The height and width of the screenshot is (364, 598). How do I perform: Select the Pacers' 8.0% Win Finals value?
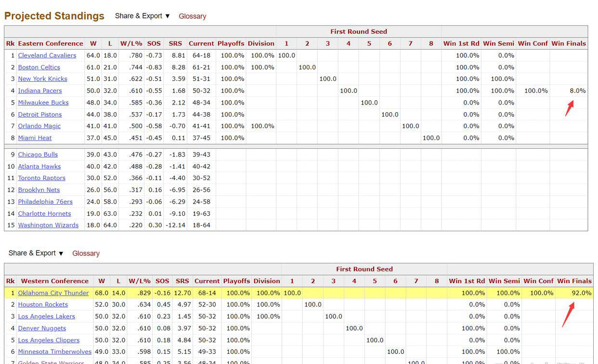click(578, 91)
